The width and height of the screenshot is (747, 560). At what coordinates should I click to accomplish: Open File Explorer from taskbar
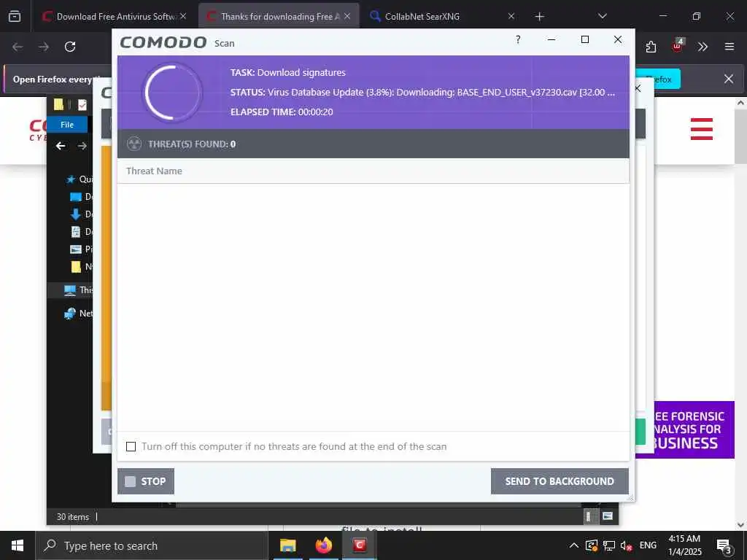pos(287,545)
